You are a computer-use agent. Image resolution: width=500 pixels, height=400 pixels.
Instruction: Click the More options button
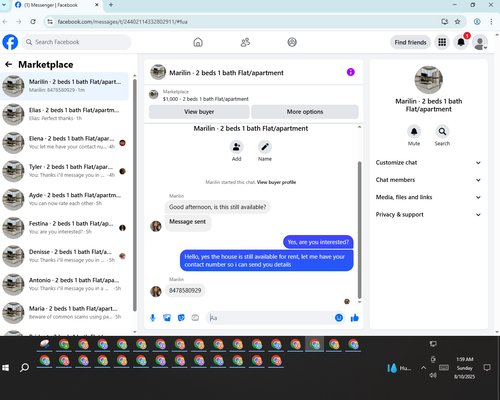305,112
